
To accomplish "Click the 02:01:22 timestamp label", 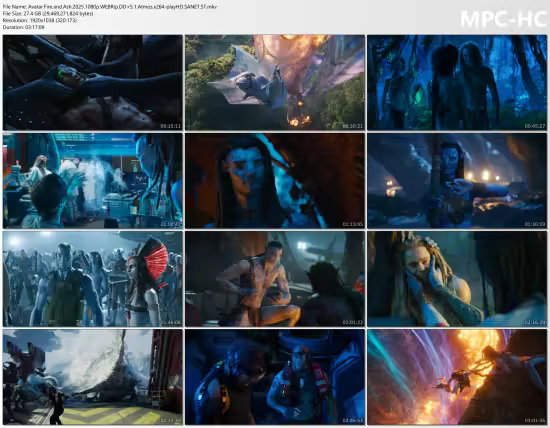I will (x=353, y=322).
